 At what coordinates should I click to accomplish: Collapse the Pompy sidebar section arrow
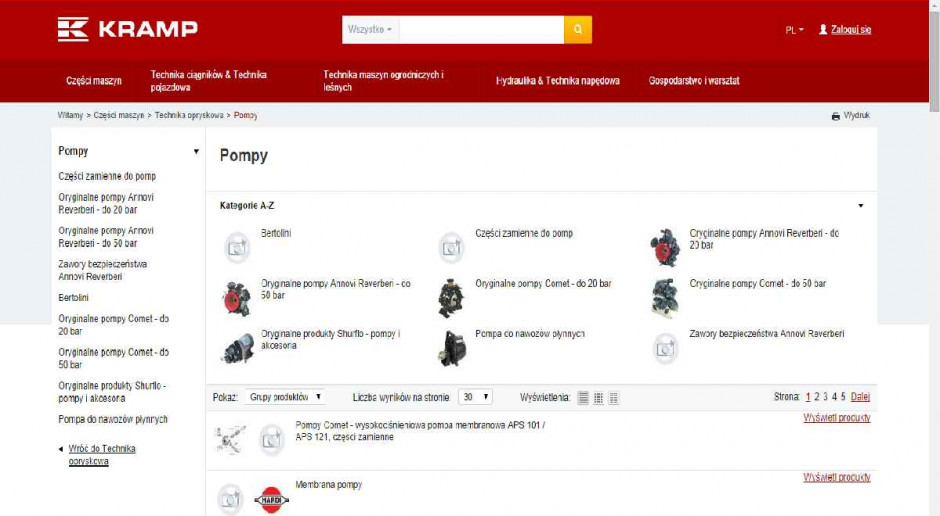[x=196, y=152]
